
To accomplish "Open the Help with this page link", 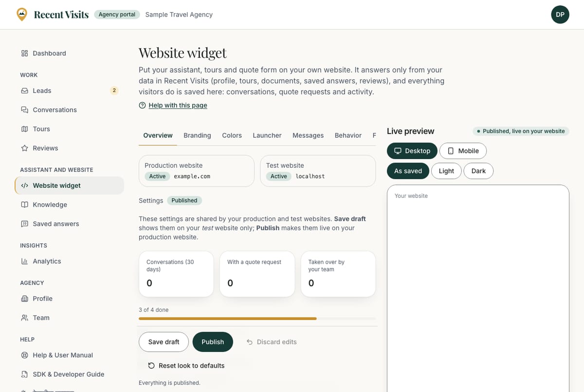I will [x=178, y=106].
